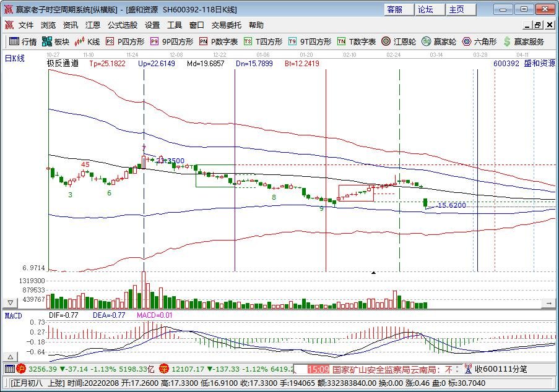Open the 9T四方形 tool
This screenshot has width=559, height=392.
[310, 41]
